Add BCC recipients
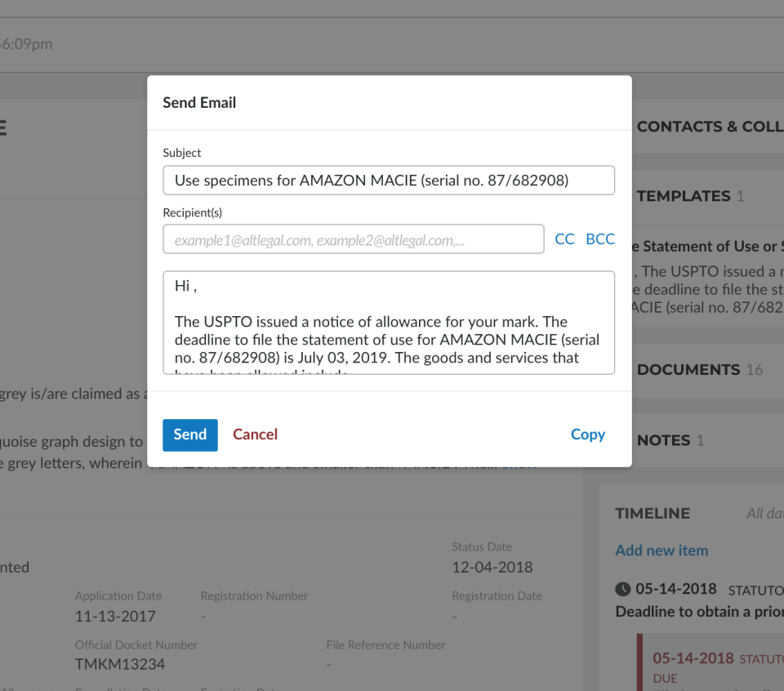 tap(600, 239)
